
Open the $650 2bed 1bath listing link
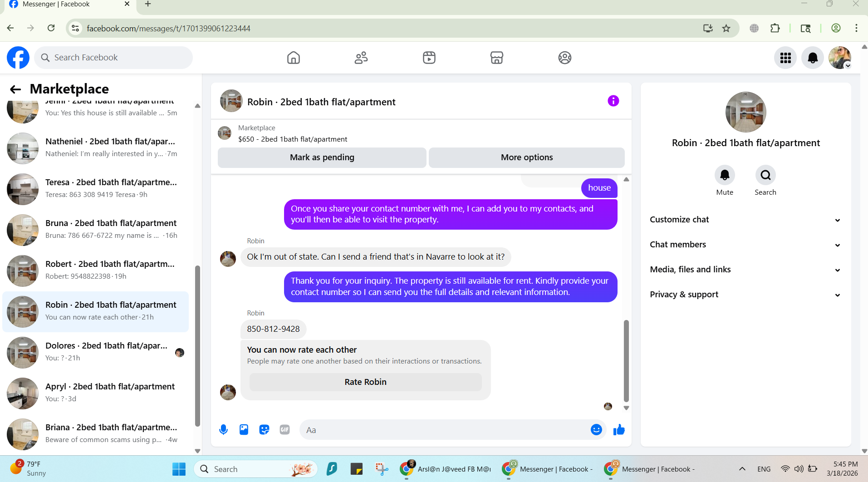[293, 139]
